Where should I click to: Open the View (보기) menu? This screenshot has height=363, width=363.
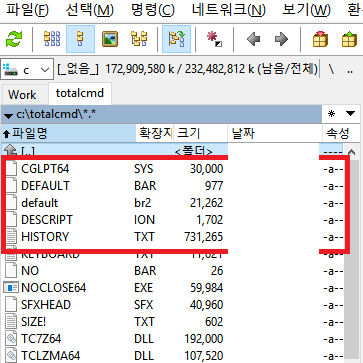tap(306, 10)
